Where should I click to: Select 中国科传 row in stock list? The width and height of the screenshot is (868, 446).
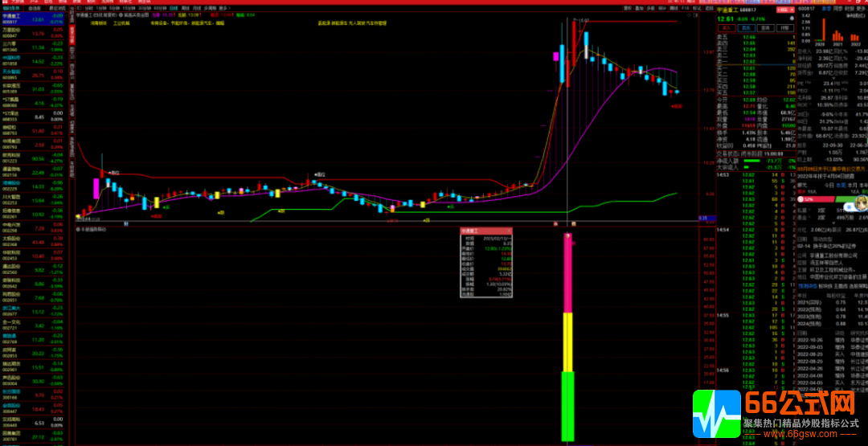(33, 61)
